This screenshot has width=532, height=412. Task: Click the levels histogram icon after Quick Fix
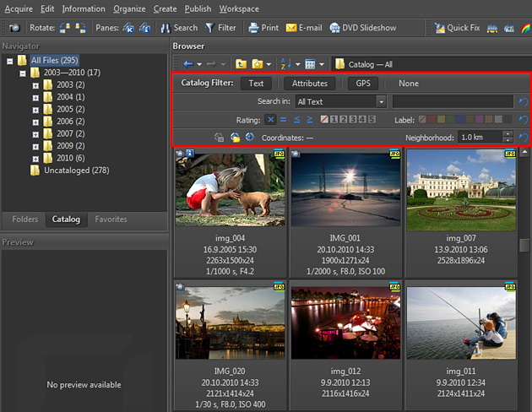(x=492, y=29)
